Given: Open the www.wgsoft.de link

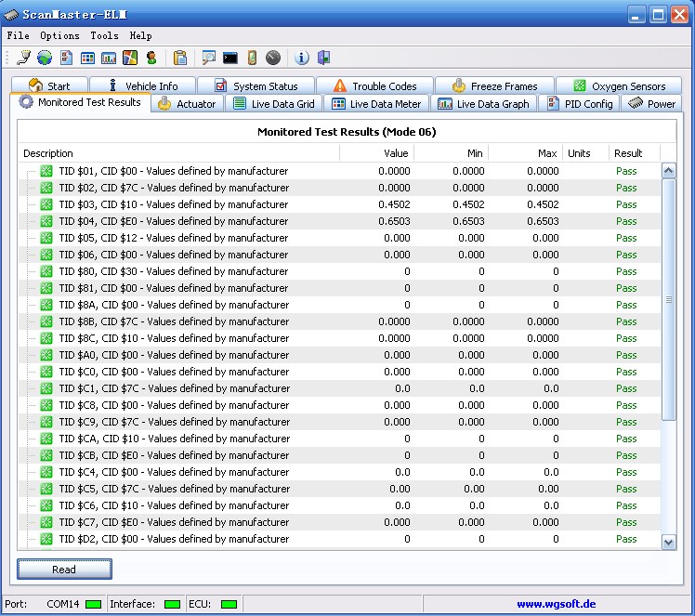Looking at the screenshot, I should pos(556,604).
